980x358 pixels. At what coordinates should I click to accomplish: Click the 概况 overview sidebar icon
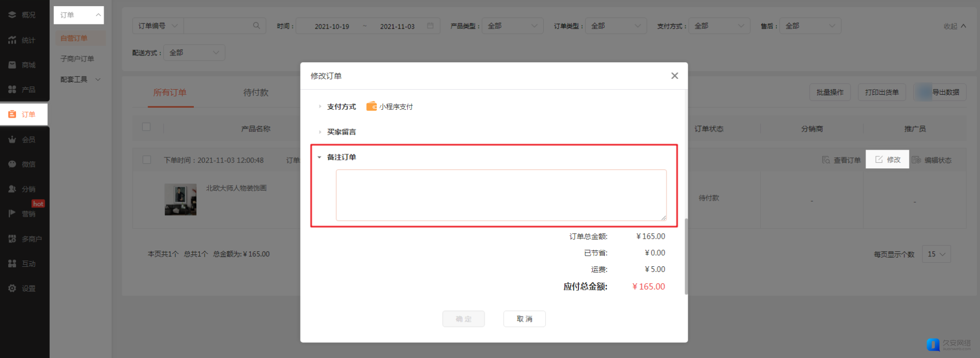pyautogui.click(x=12, y=15)
